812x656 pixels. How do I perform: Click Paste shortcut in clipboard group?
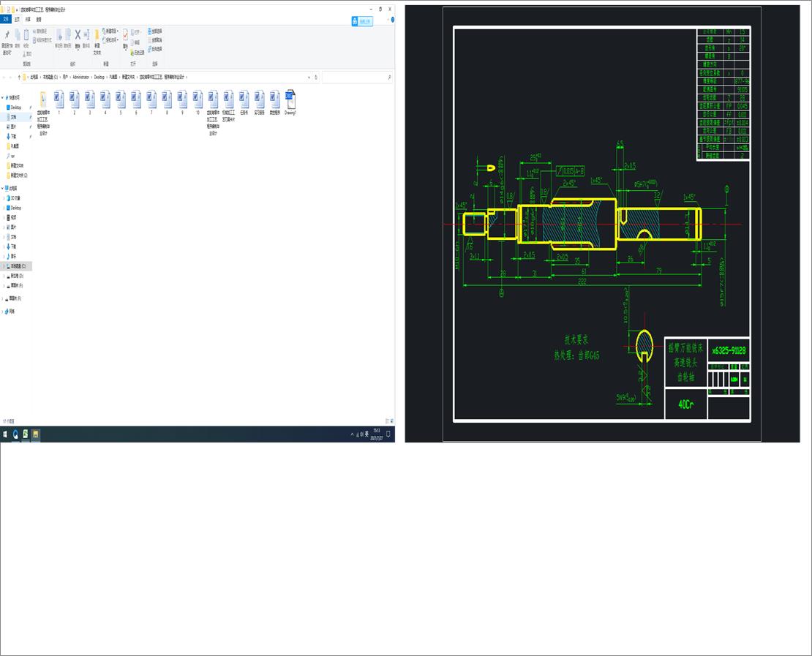point(42,40)
